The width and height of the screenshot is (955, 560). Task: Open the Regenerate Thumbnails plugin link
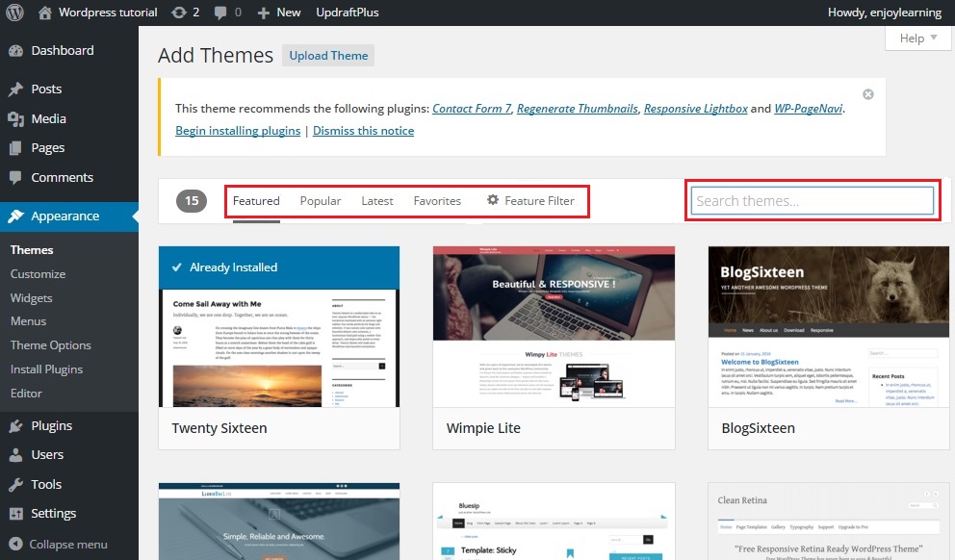578,109
